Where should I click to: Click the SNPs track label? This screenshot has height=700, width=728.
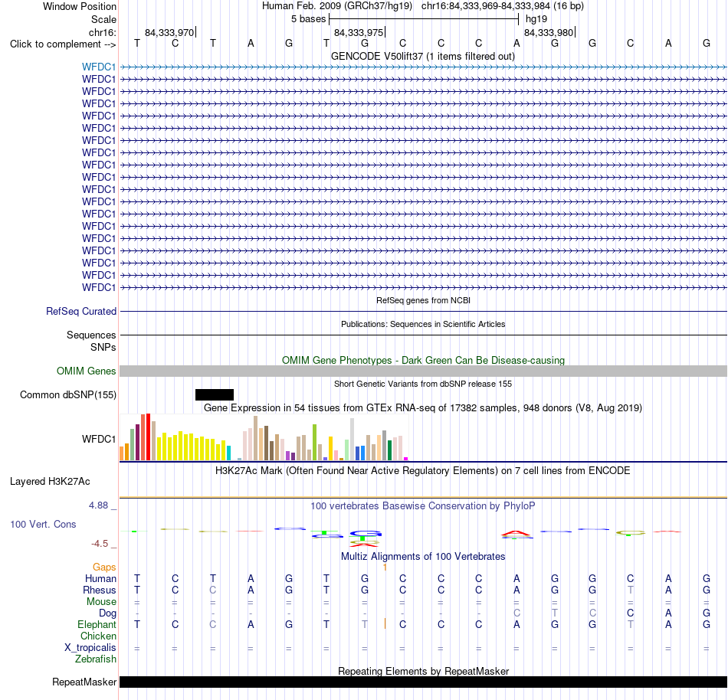(103, 347)
